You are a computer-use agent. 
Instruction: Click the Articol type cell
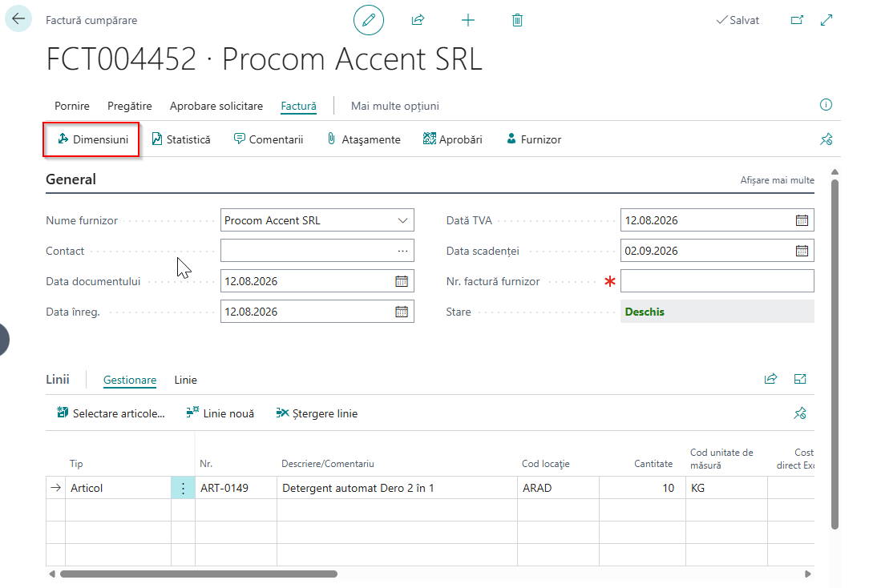point(118,488)
